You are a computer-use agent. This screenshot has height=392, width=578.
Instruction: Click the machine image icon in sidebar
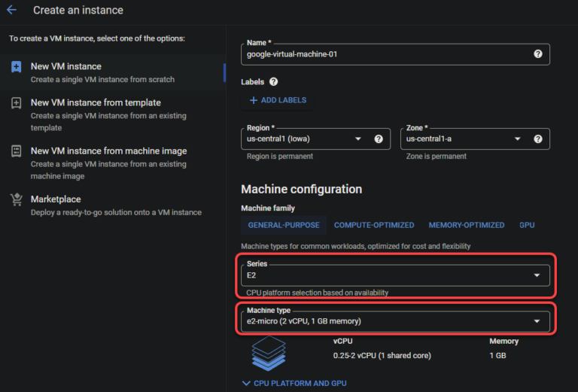click(x=17, y=151)
